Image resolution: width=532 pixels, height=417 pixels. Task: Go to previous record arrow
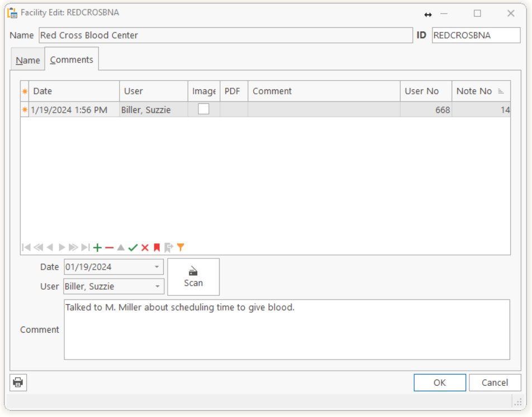tap(50, 247)
